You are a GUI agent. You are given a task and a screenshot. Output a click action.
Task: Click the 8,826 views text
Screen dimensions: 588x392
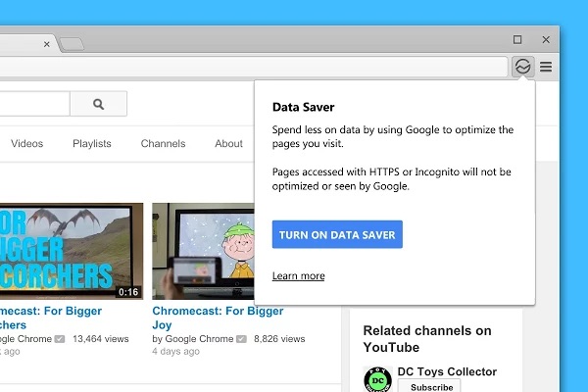tap(279, 339)
